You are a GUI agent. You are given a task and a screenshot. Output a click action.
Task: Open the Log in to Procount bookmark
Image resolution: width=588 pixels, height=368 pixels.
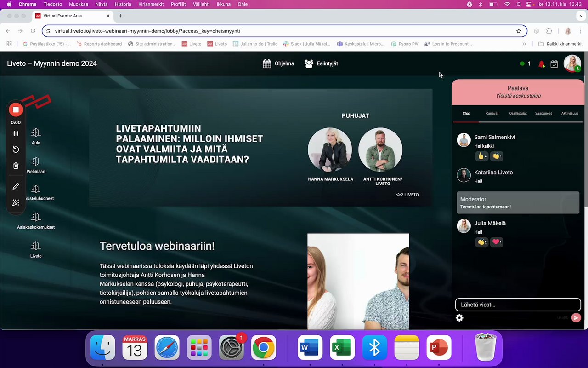[x=448, y=44]
